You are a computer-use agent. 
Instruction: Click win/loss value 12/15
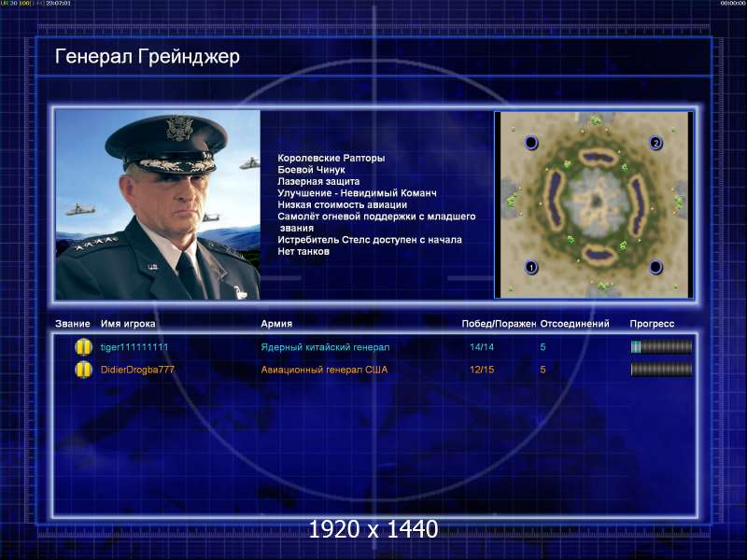[482, 370]
